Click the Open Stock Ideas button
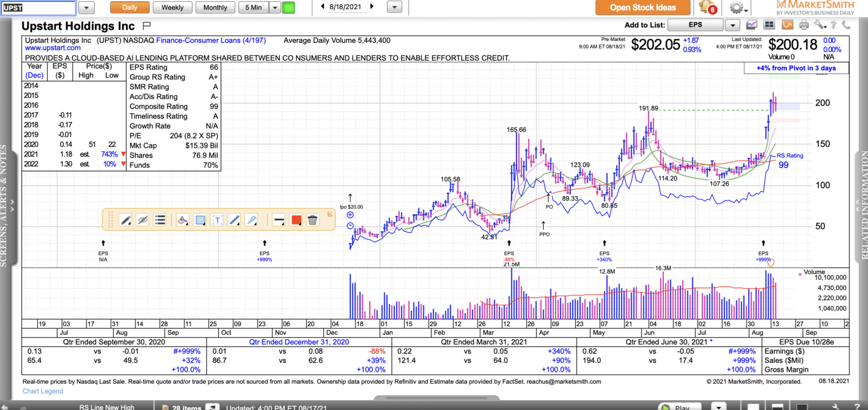Viewport: 868px width, 410px height. pos(643,7)
